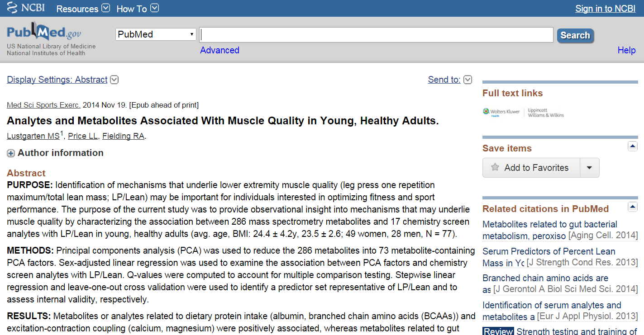Open the Display Settings dropdown arrow
Image resolution: width=644 pixels, height=335 pixels.
114,80
